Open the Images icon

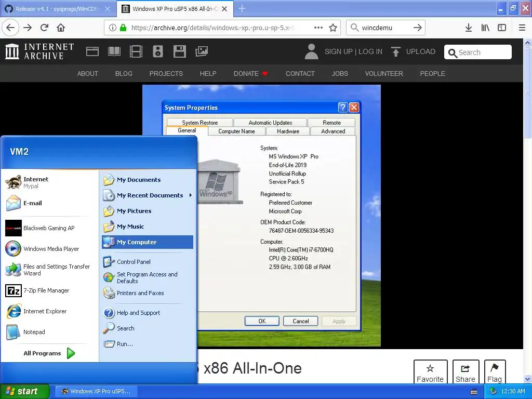pyautogui.click(x=202, y=51)
